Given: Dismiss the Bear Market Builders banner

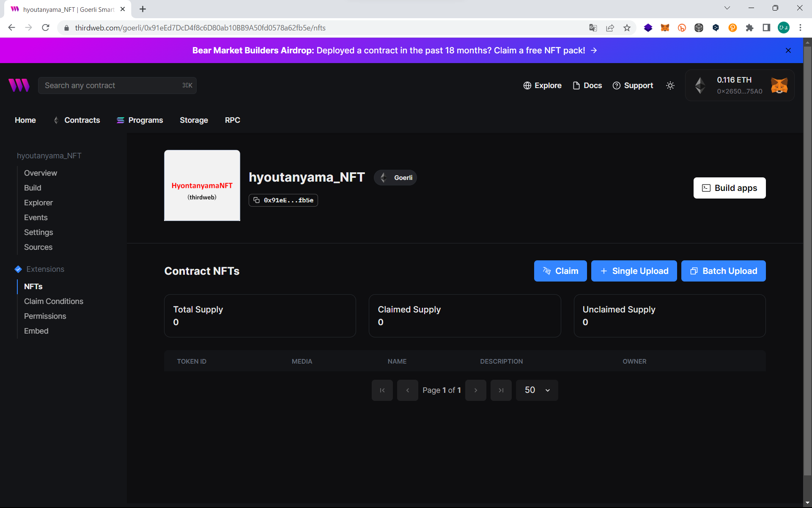Looking at the screenshot, I should 788,50.
